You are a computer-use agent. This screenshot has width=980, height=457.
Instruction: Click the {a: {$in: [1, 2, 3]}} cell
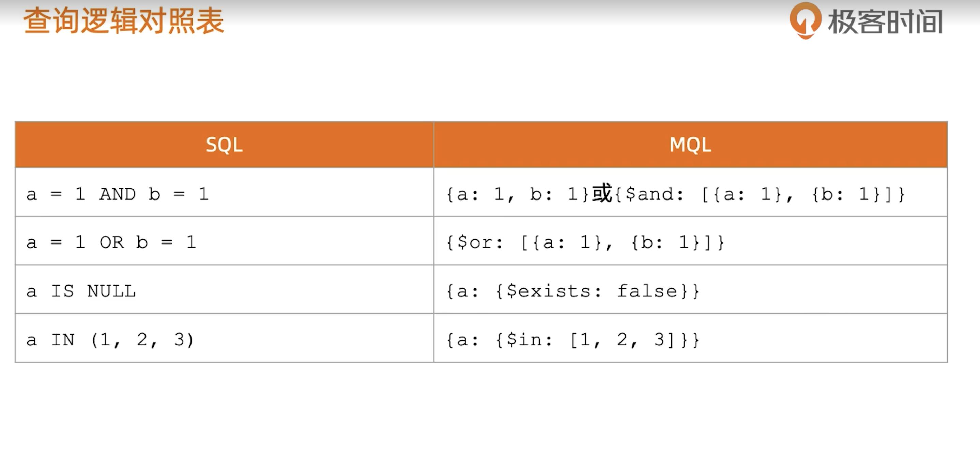572,340
